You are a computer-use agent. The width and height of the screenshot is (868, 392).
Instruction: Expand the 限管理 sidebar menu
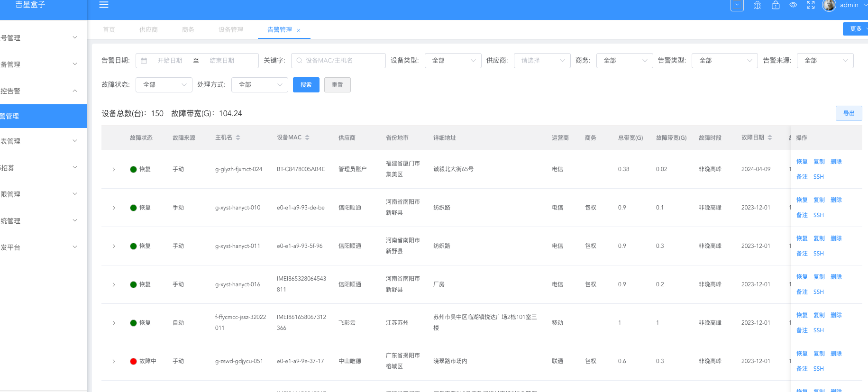(x=44, y=194)
